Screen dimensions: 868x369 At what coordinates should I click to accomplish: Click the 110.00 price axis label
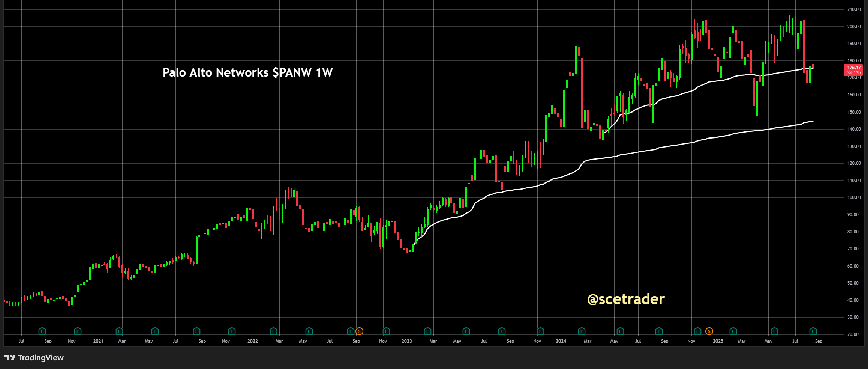(854, 181)
